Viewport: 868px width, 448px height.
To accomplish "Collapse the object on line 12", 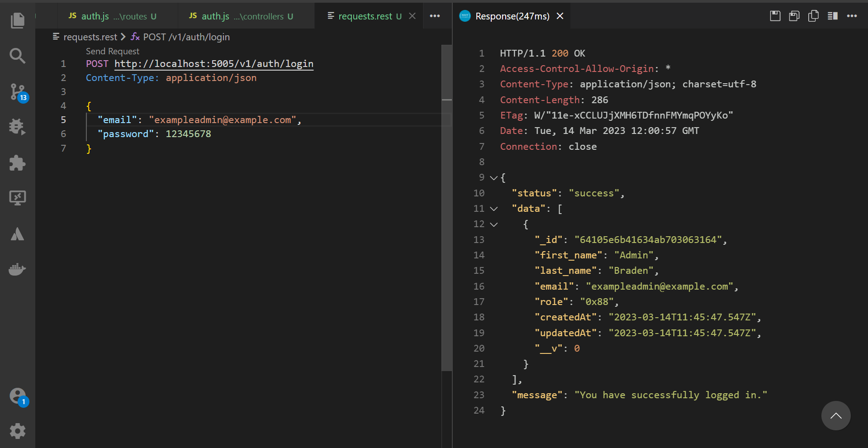I will pos(494,224).
